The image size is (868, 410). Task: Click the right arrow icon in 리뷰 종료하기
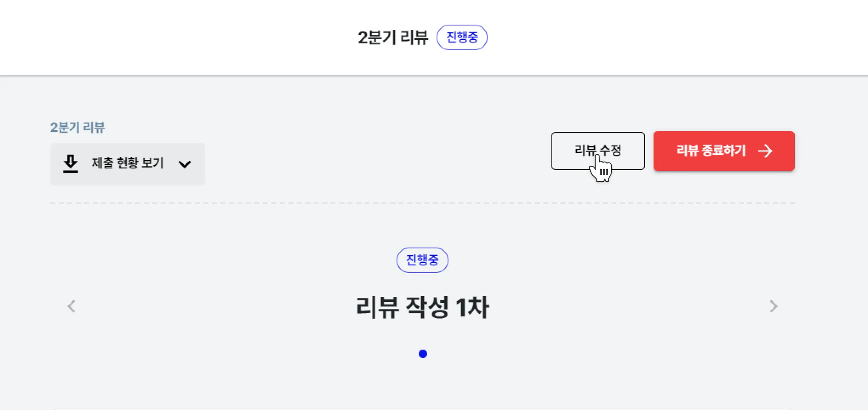(x=765, y=151)
